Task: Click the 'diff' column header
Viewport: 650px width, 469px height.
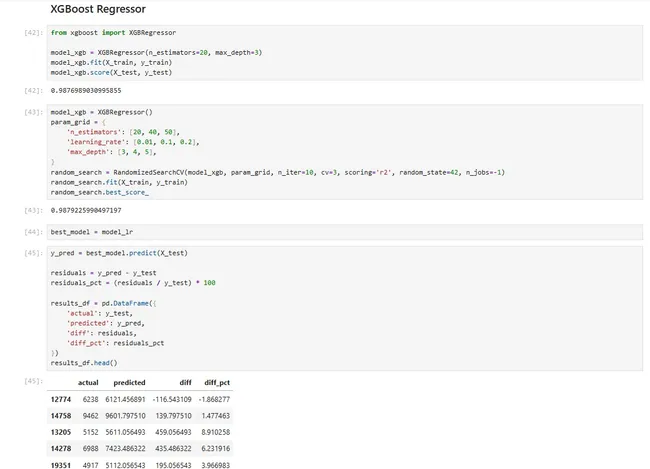Action: coord(185,383)
